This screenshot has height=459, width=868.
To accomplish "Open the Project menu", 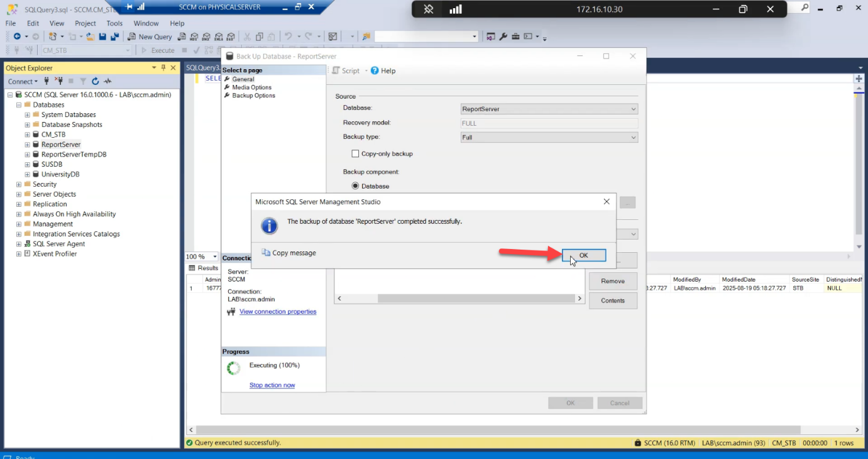I will (85, 23).
